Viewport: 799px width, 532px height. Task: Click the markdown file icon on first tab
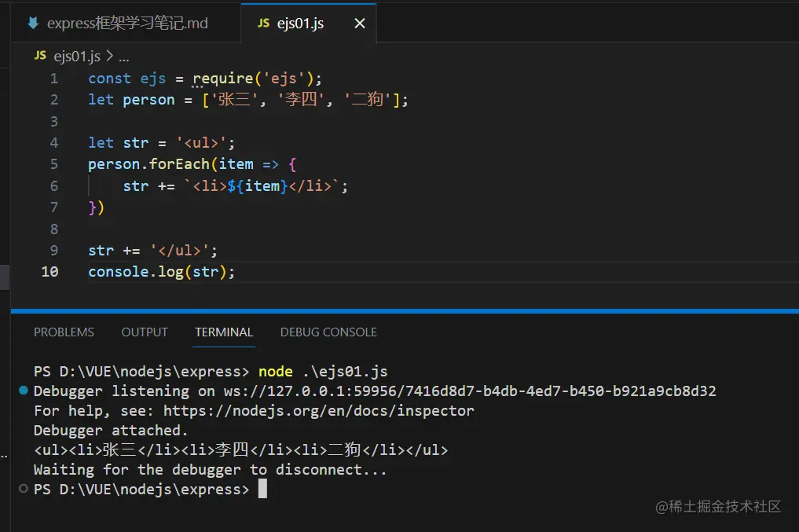pyautogui.click(x=33, y=23)
